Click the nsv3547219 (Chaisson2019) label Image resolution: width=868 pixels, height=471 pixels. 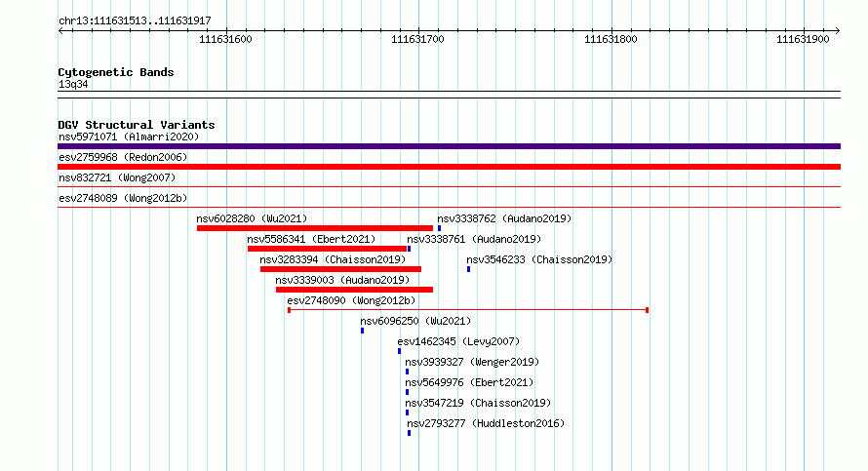coord(478,403)
